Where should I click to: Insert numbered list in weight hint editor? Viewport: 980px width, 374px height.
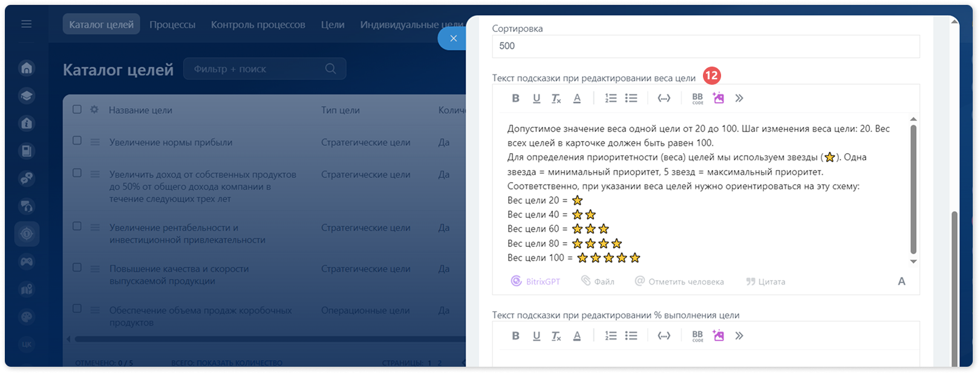(611, 98)
